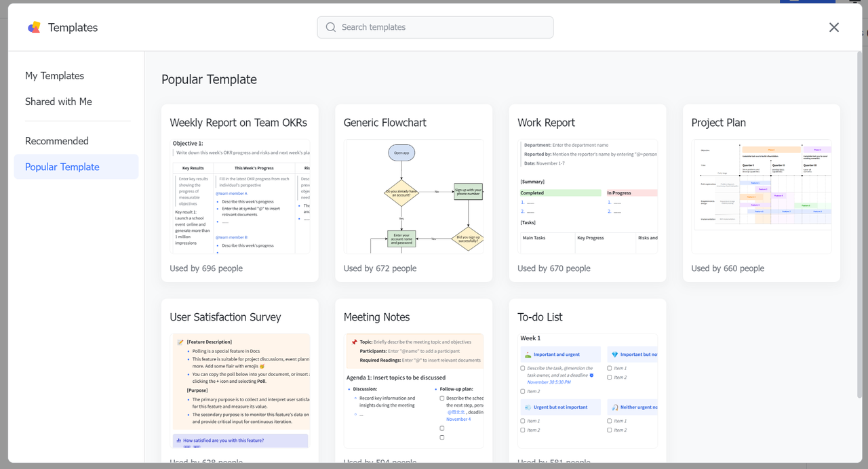The height and width of the screenshot is (469, 868).
Task: Select Popular Template in the sidebar
Action: pos(62,167)
